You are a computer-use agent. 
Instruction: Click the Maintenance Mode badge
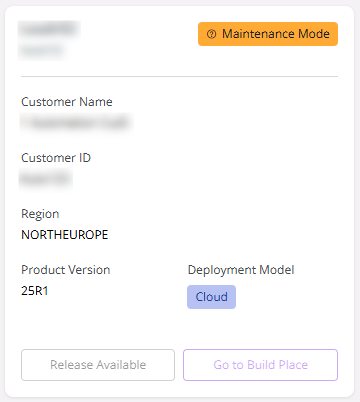[268, 34]
